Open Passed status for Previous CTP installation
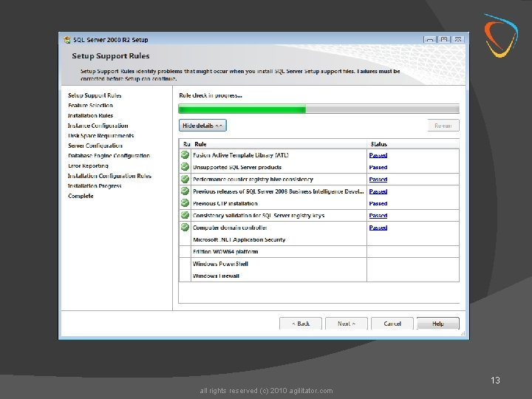 coord(378,204)
